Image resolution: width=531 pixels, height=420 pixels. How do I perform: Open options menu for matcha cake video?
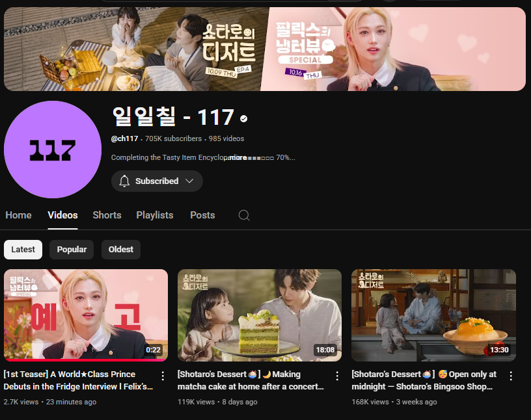(337, 376)
